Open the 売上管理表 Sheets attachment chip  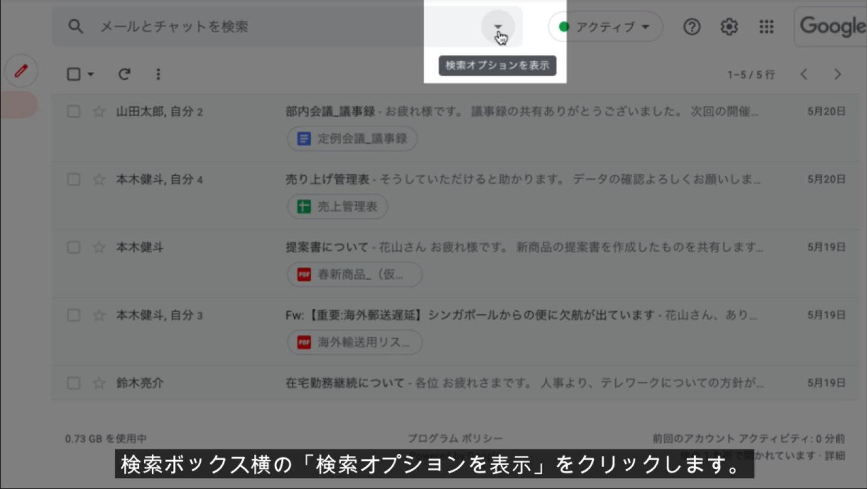point(337,207)
